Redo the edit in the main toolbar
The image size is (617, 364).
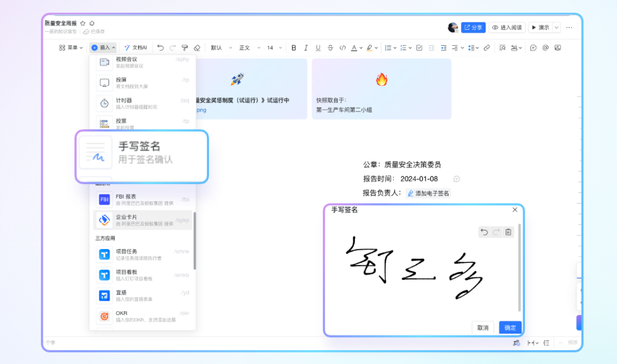(173, 47)
